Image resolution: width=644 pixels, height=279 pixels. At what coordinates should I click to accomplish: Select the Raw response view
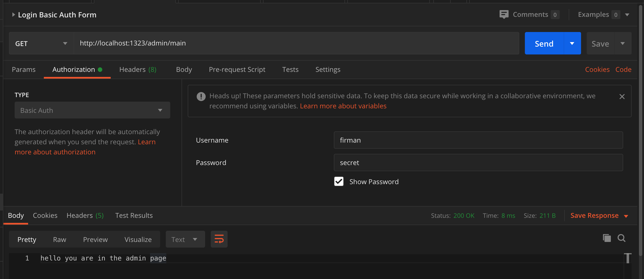60,239
